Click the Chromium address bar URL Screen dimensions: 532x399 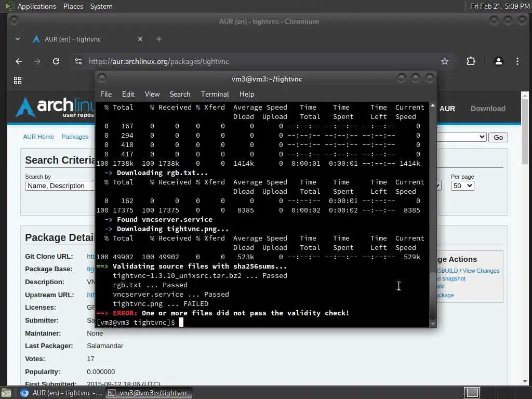tap(158, 61)
